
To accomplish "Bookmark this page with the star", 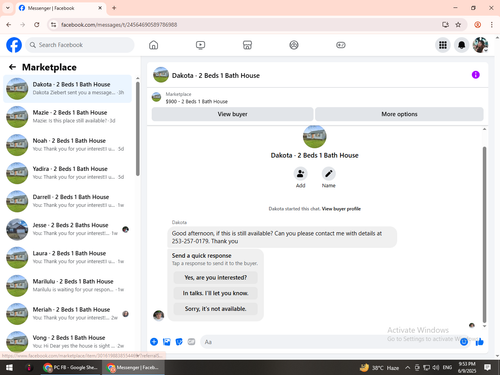I will click(458, 25).
